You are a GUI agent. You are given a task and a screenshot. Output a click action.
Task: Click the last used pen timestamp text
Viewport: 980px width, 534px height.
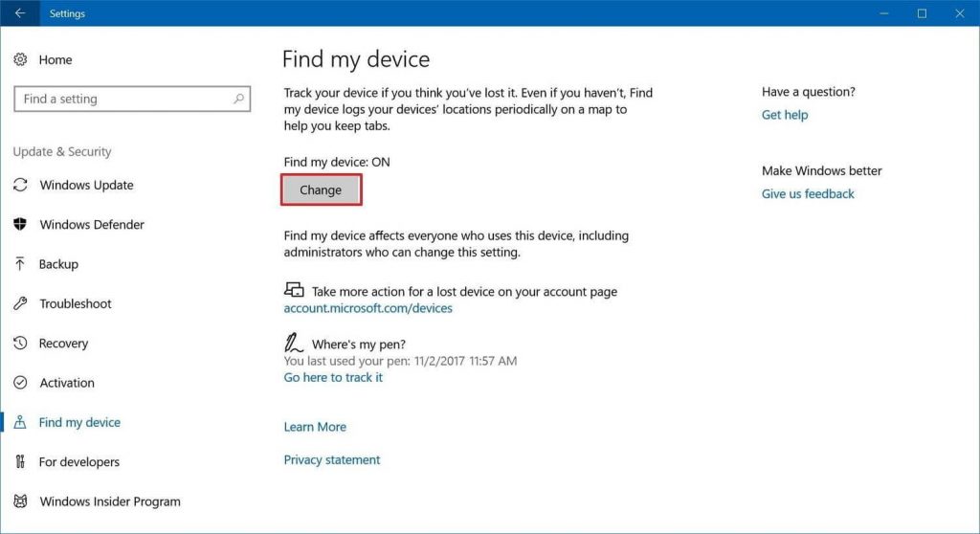pyautogui.click(x=400, y=361)
